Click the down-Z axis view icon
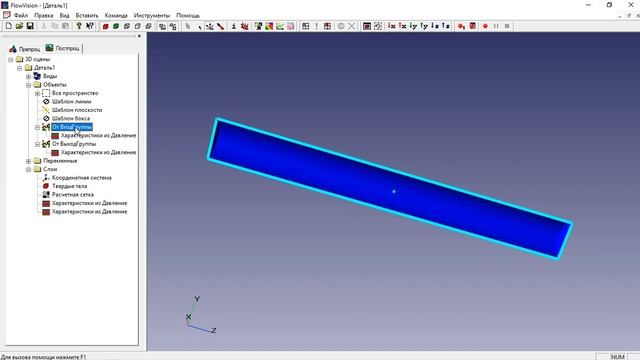 click(x=435, y=26)
